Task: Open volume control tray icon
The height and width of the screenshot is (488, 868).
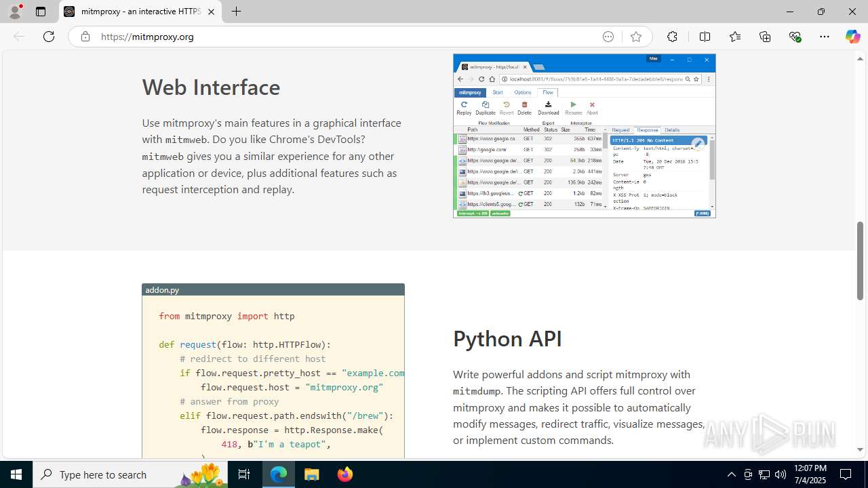Action: coord(781,474)
